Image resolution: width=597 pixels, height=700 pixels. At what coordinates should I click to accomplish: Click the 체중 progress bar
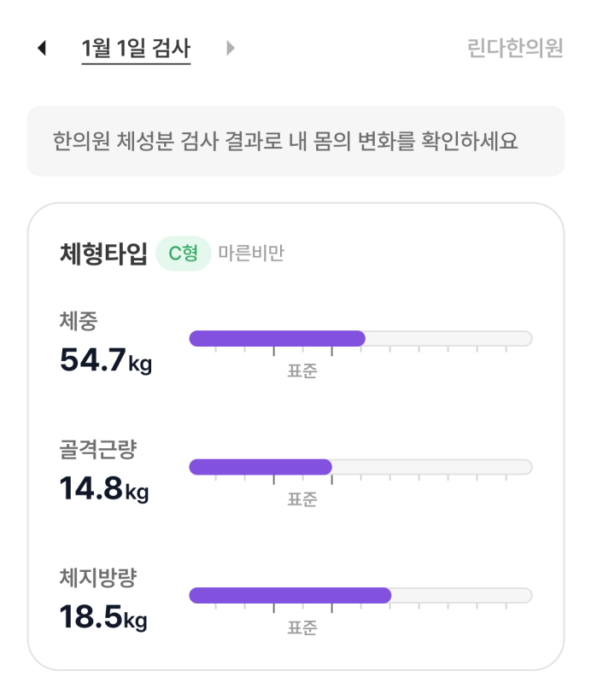pyautogui.click(x=360, y=338)
